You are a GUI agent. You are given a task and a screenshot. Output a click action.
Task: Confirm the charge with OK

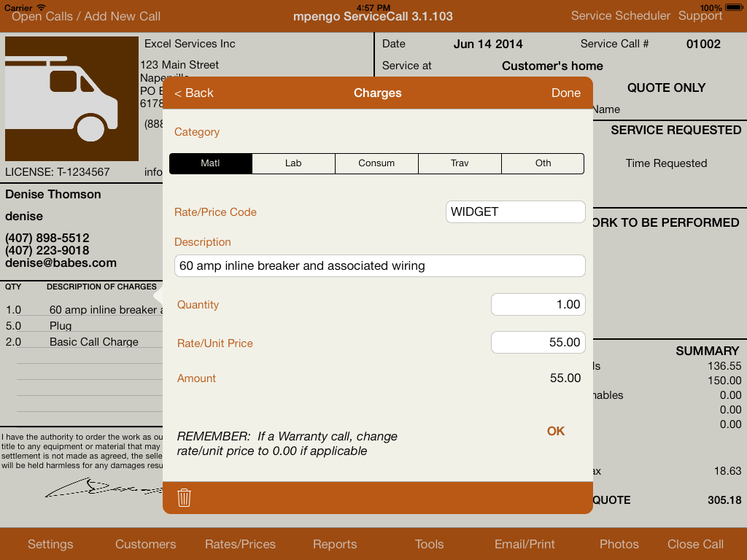(556, 431)
